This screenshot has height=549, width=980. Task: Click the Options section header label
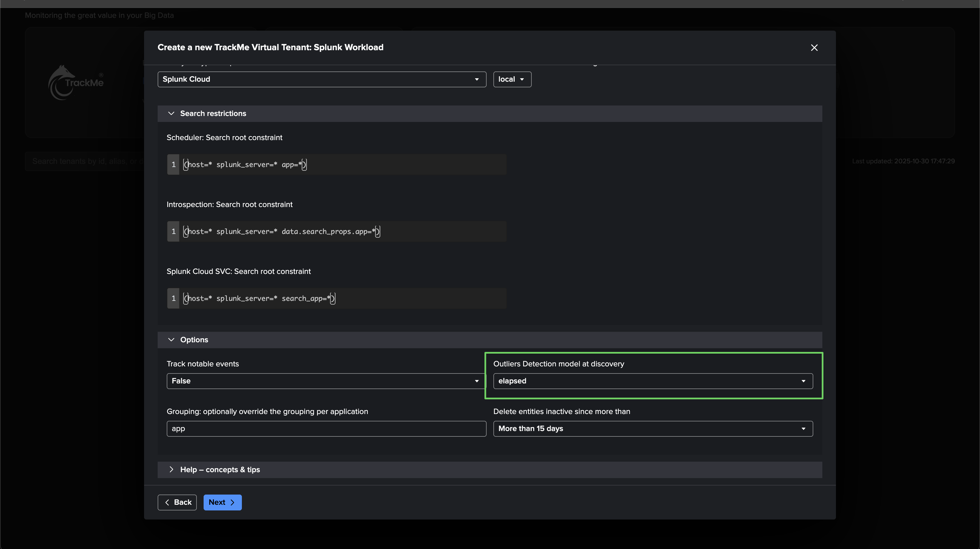point(194,340)
